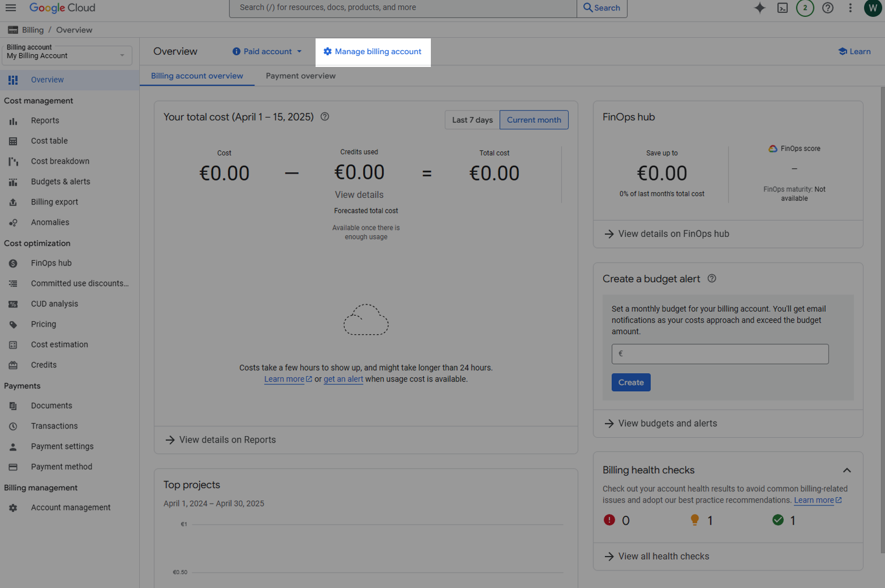885x588 pixels.
Task: Activate Cloud Shell terminal icon
Action: [783, 8]
